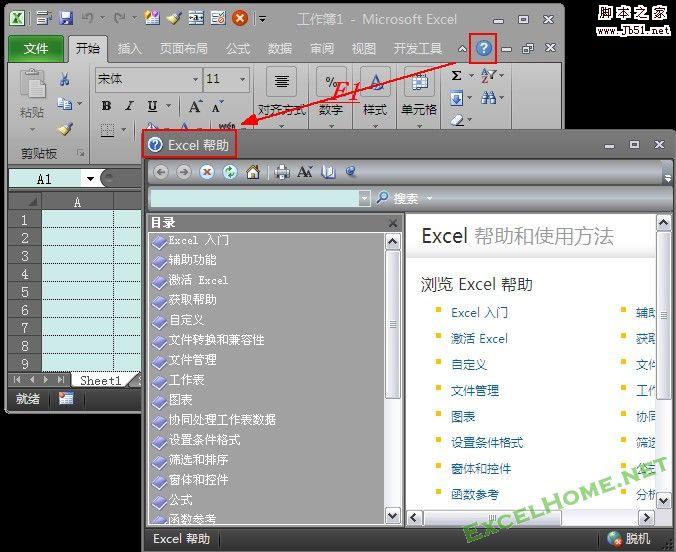Viewport: 676px width, 552px height.
Task: Switch to the 插入 ribbon tab
Action: pos(129,48)
